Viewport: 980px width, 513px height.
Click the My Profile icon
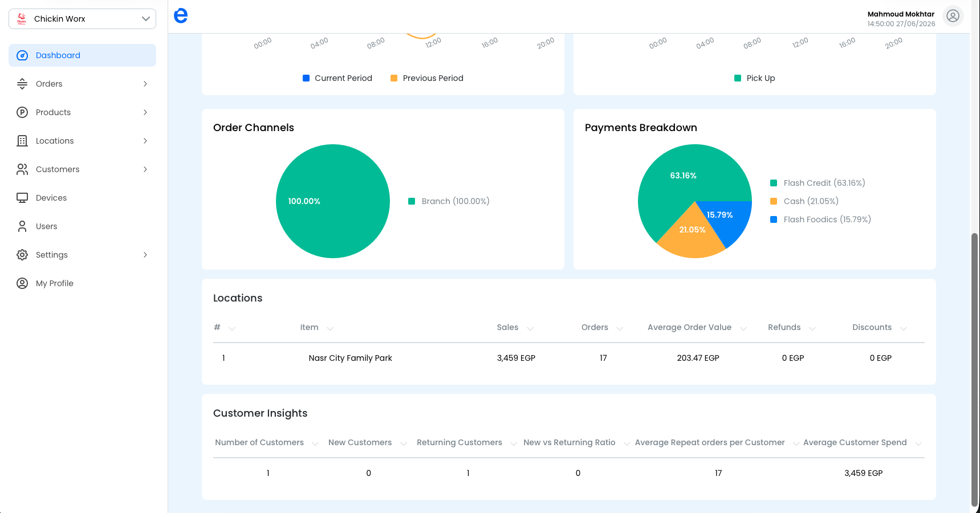pyautogui.click(x=22, y=283)
